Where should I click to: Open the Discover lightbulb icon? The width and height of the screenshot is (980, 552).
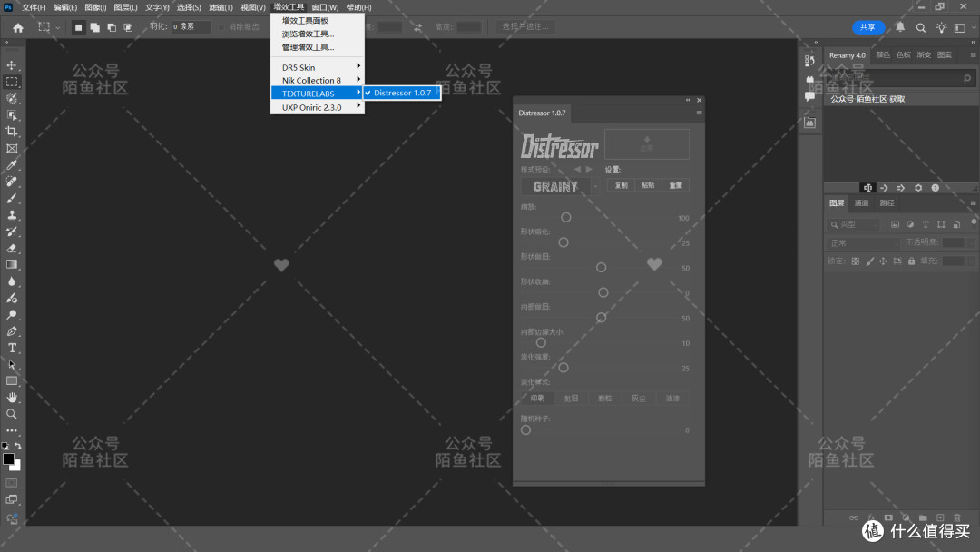941,27
